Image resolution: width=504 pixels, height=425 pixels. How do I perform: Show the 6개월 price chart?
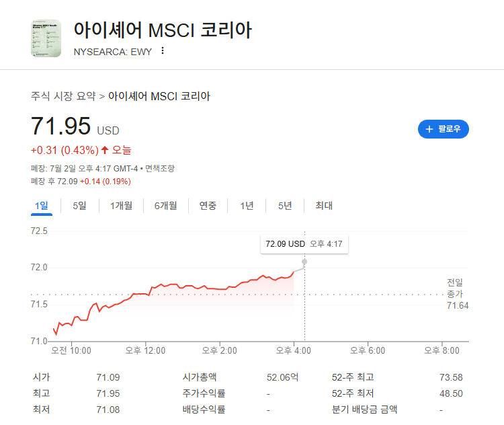pyautogui.click(x=165, y=206)
